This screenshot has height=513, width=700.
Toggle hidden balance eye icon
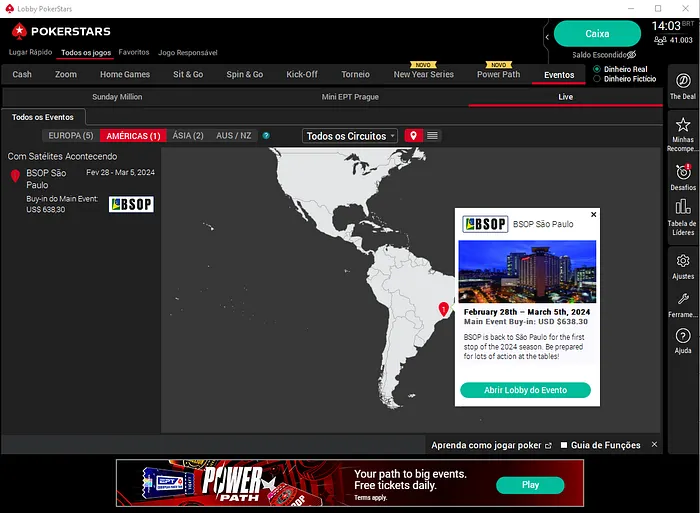point(631,54)
